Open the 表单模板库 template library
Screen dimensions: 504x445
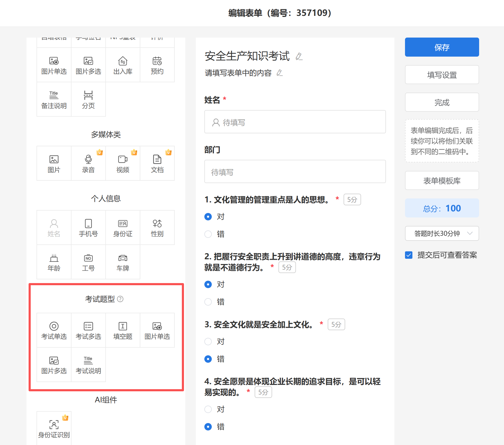coord(442,181)
